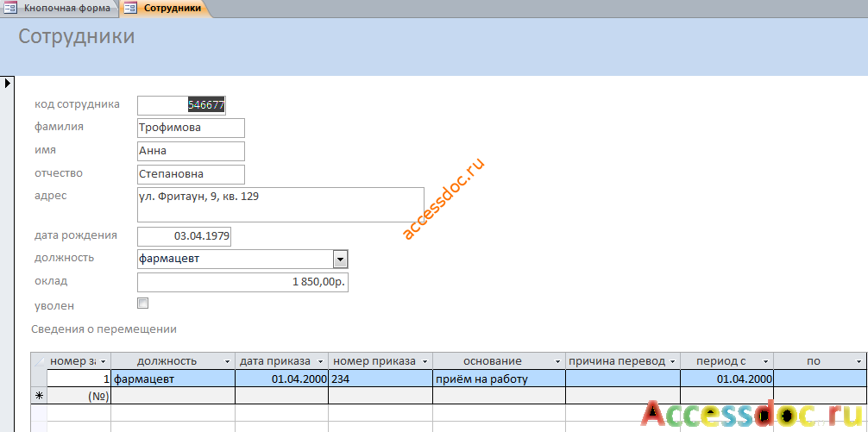Click the form icon on Кнопочная форма tab
Screen dimensions: 868x432
10,9
